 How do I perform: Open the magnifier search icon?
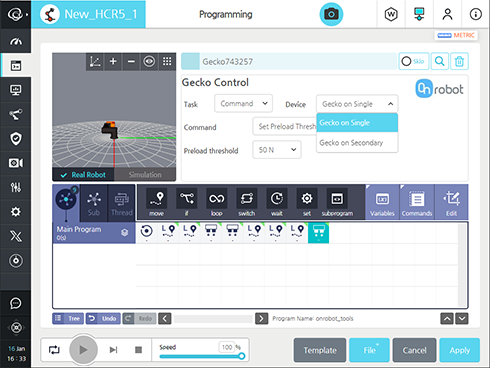point(440,61)
